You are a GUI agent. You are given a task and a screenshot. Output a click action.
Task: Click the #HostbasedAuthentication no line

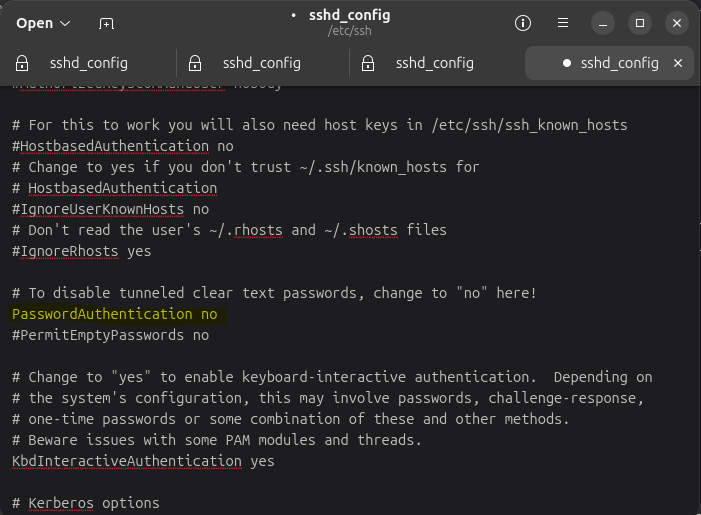click(122, 146)
